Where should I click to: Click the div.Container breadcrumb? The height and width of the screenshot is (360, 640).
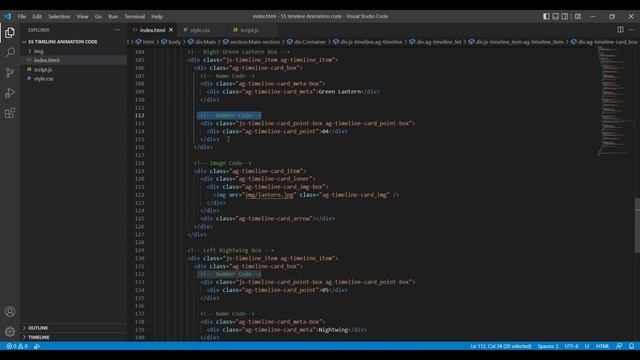310,42
